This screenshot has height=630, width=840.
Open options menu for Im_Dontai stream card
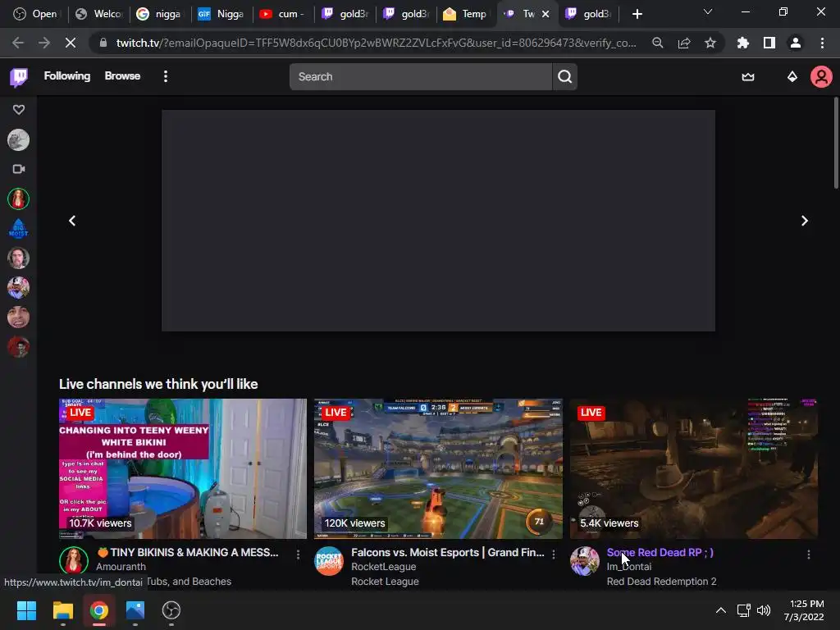[x=808, y=555]
